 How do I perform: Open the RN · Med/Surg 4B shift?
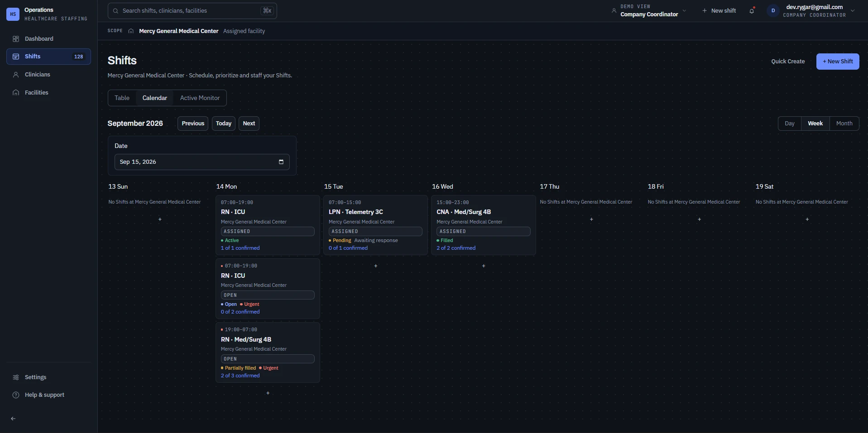coord(268,352)
